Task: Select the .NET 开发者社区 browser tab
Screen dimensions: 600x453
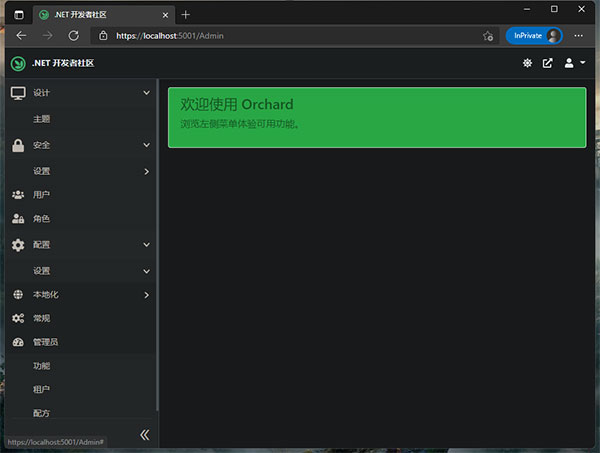Action: click(104, 15)
